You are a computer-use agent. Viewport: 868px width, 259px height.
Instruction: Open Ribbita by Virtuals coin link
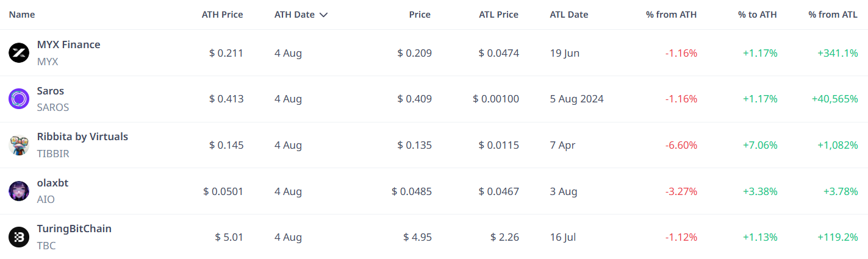(x=83, y=137)
